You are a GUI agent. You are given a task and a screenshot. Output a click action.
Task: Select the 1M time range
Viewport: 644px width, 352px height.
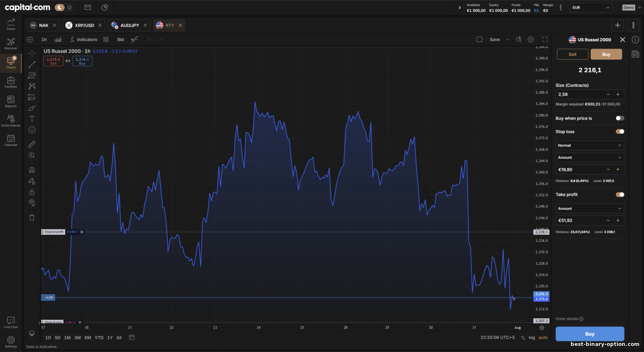[x=67, y=338]
